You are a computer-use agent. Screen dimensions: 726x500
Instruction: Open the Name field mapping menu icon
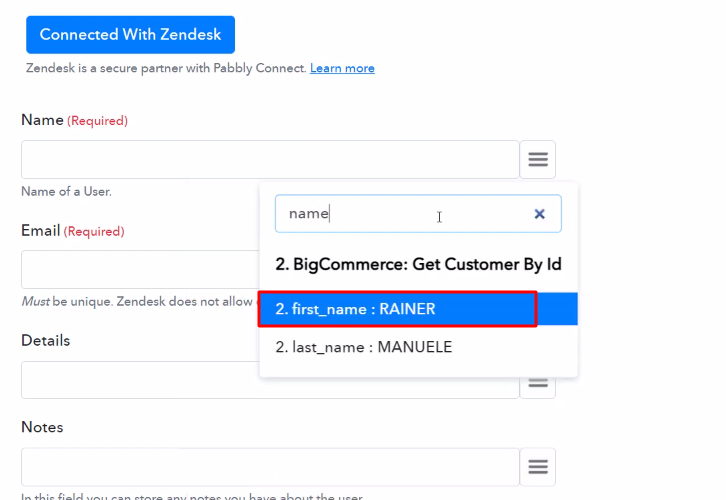pos(538,159)
